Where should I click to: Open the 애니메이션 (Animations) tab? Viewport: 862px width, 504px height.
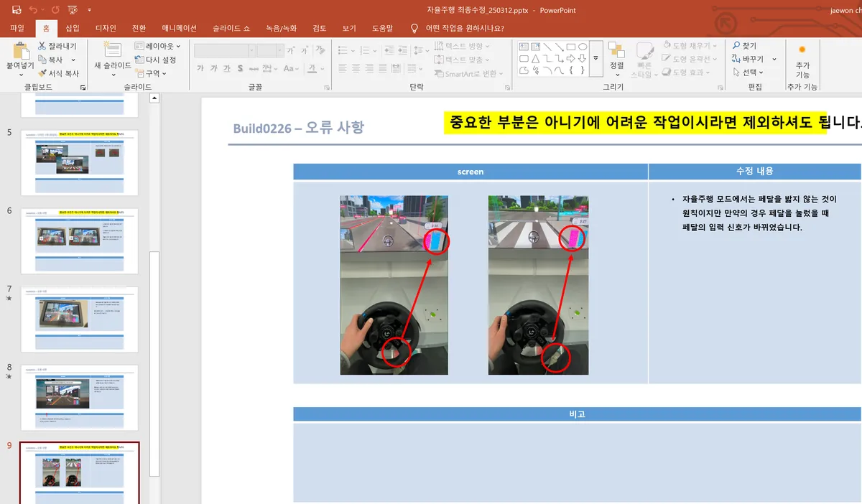(x=180, y=29)
